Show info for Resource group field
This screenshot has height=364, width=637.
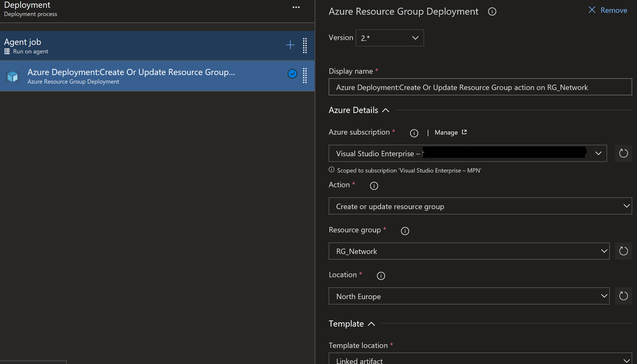[405, 231]
